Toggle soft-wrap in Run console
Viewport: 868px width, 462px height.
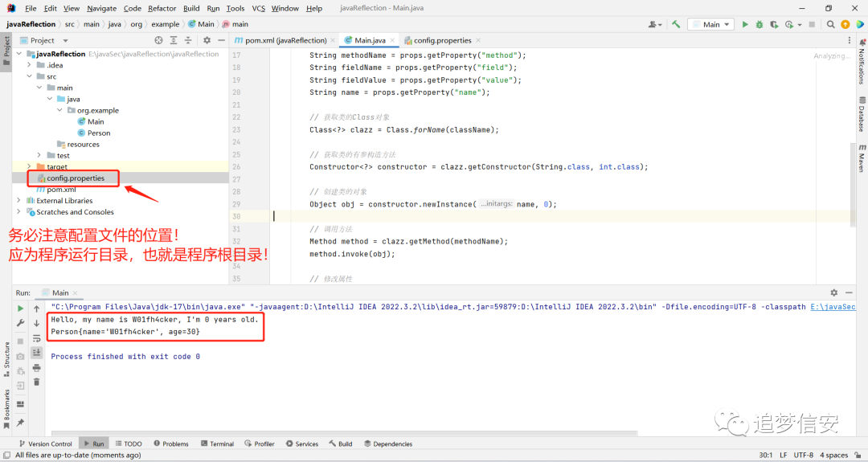click(36, 338)
